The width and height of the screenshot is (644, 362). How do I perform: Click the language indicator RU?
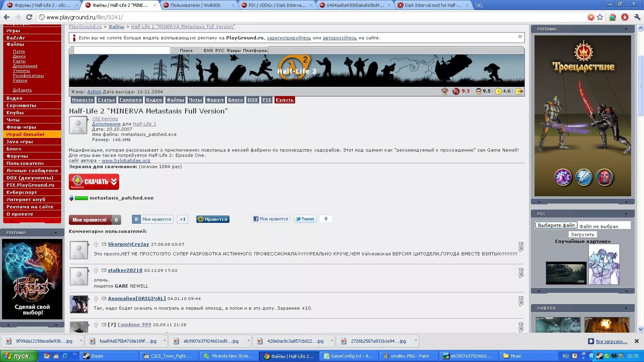[x=566, y=356]
